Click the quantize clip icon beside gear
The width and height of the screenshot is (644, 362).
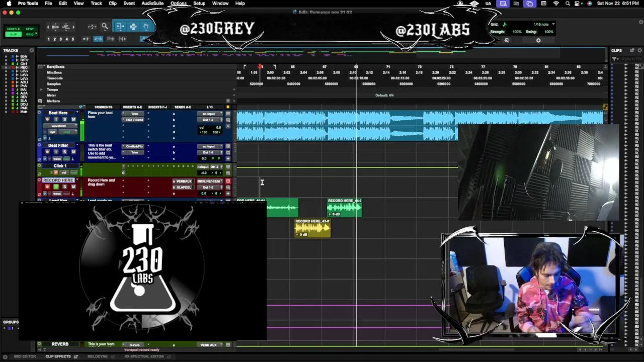[x=507, y=40]
